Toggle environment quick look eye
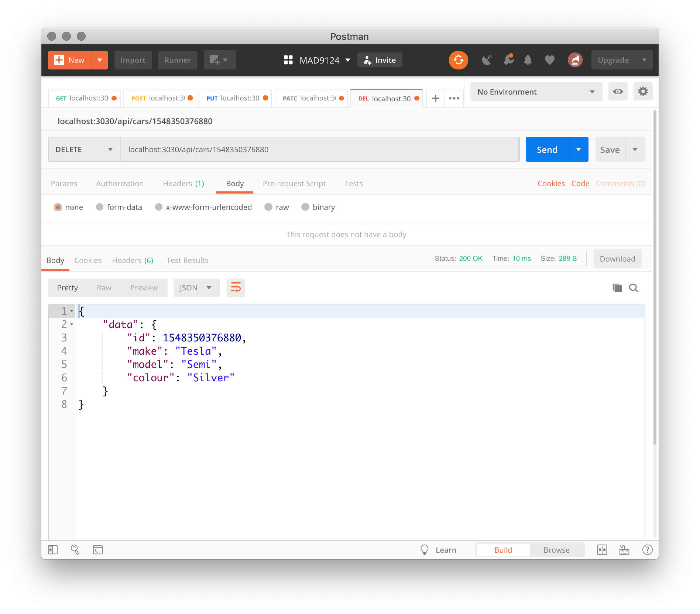 [618, 91]
